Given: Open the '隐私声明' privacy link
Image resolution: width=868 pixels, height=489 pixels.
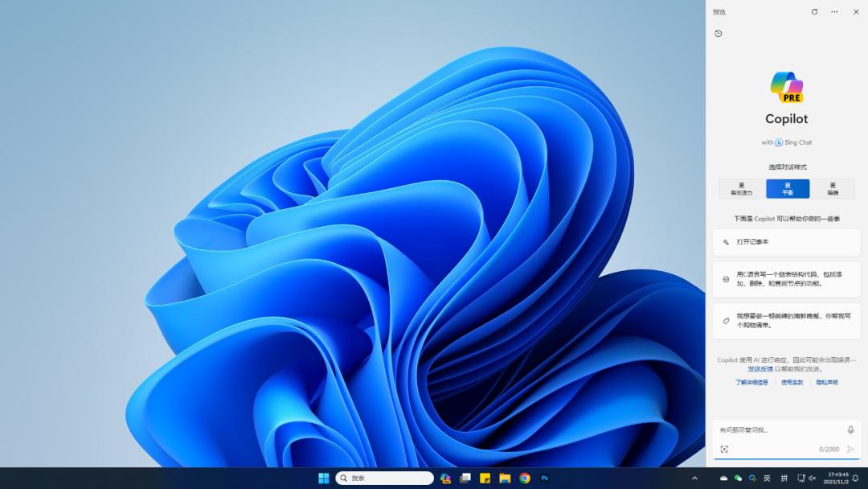Looking at the screenshot, I should pos(827,383).
